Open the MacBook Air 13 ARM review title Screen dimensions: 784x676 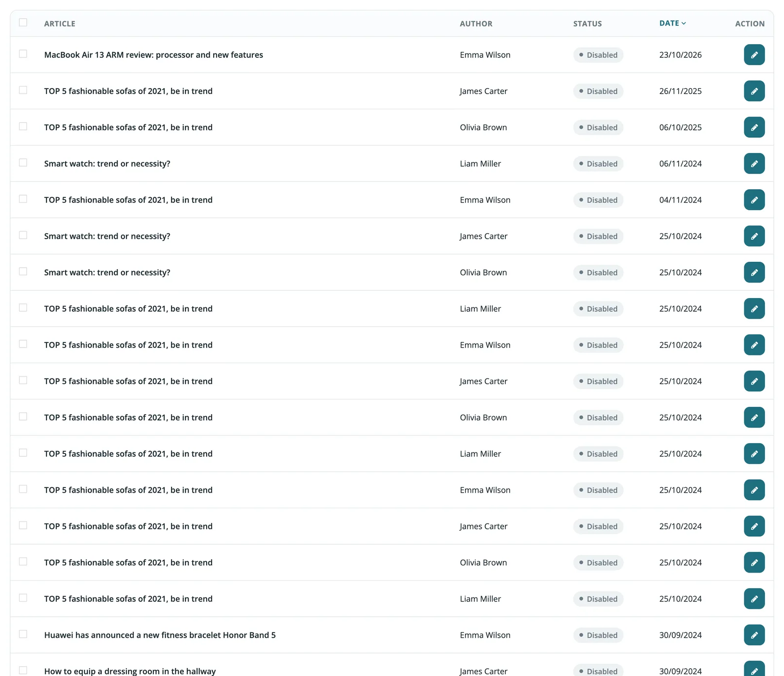pos(153,55)
